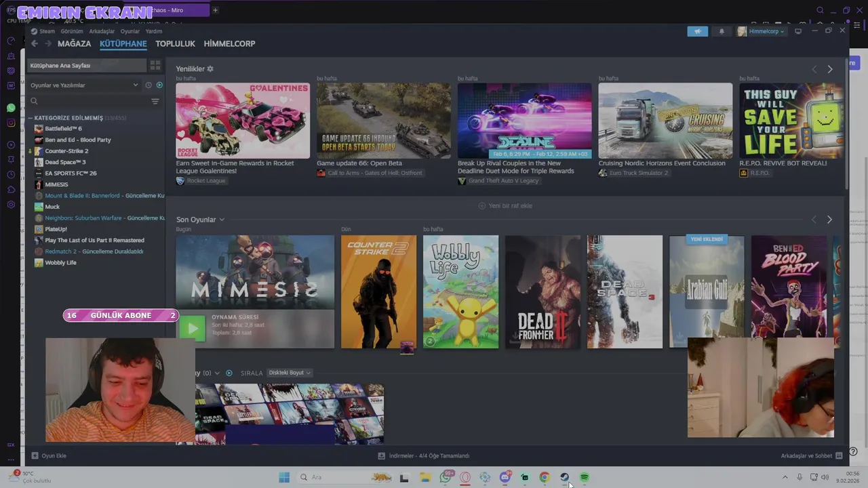Switch to KÜTÜPHANE tab

click(123, 43)
